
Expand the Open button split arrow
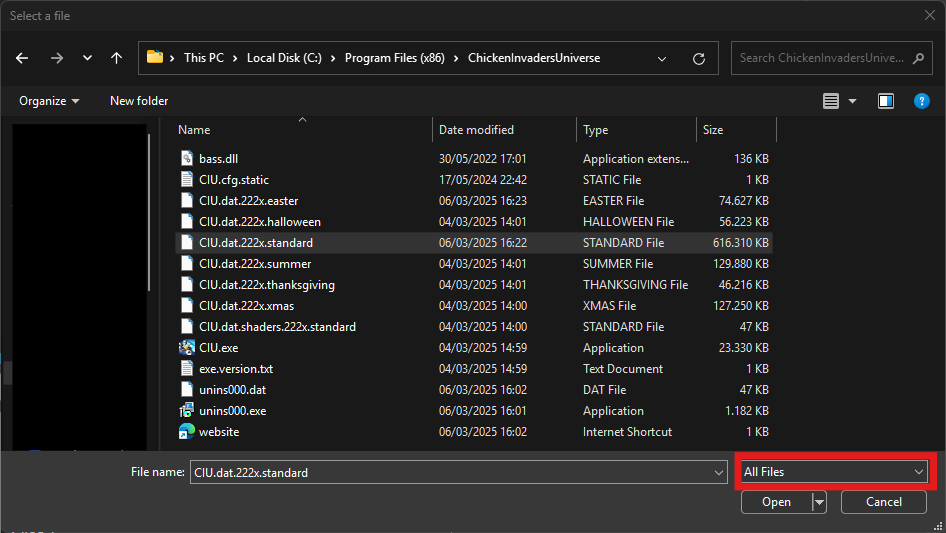click(820, 502)
